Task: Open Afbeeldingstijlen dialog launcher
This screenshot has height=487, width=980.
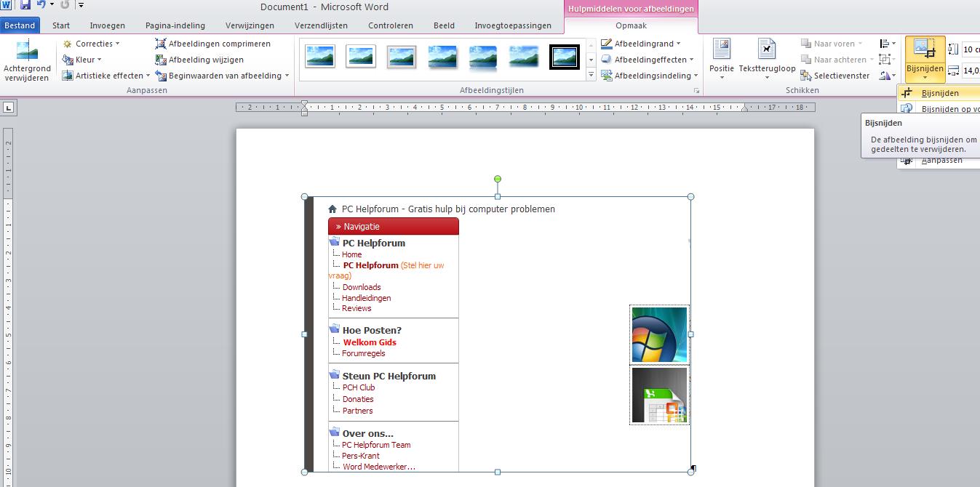Action: click(x=696, y=91)
